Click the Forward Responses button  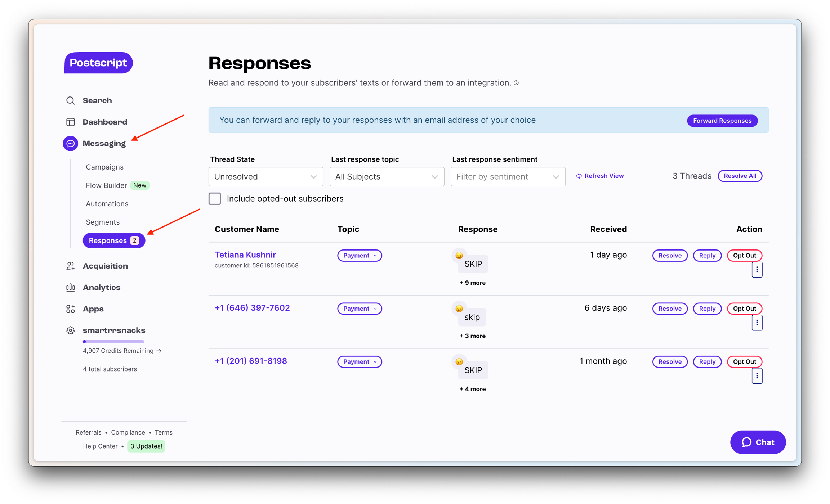click(722, 121)
